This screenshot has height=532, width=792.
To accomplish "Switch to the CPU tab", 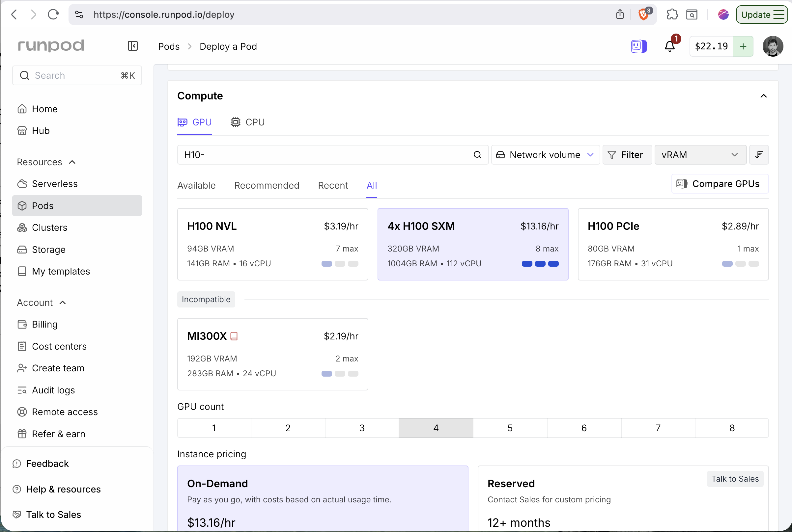I will [x=247, y=122].
